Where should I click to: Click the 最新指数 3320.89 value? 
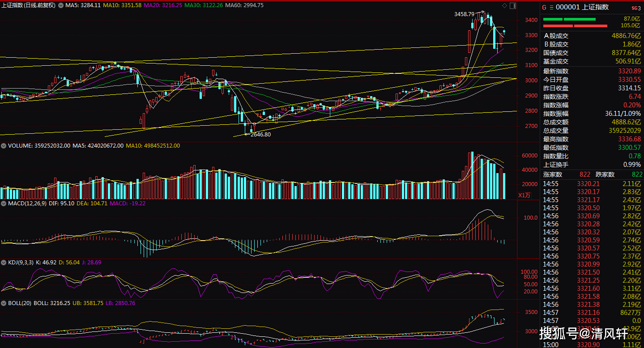click(x=629, y=71)
